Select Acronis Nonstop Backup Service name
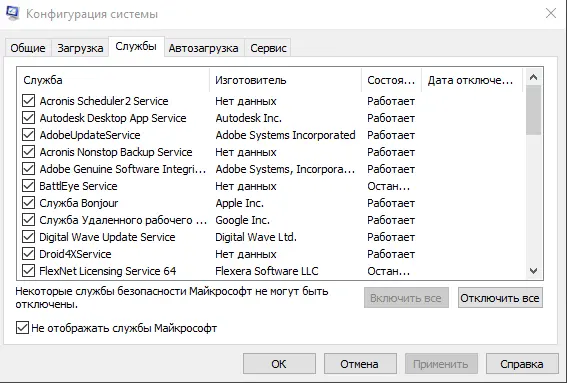Viewport: 567px width, 383px height. 116,152
